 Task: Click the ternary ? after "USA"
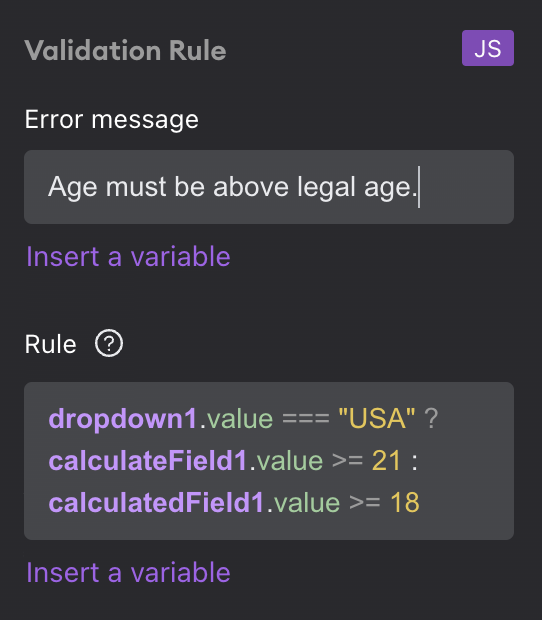[431, 418]
